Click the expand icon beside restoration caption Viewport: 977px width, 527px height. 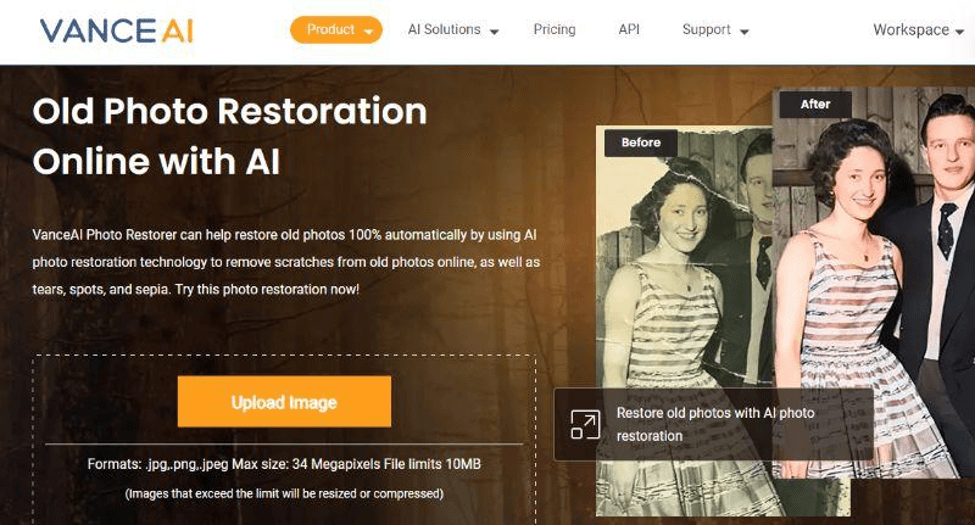coord(585,424)
